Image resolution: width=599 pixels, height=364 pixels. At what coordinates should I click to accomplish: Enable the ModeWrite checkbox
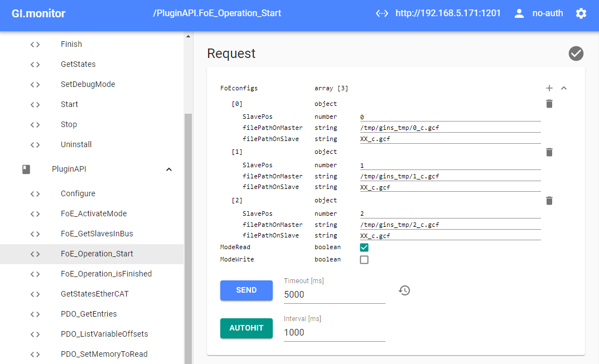tap(364, 259)
